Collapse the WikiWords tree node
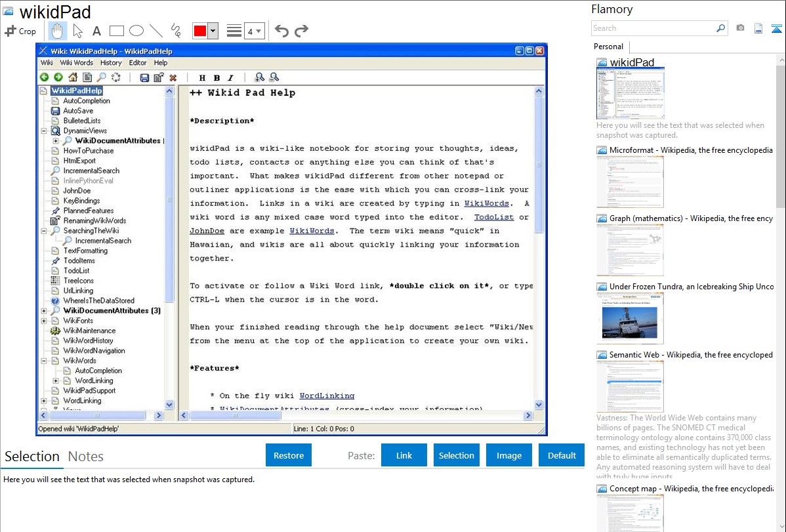786x532 pixels. click(44, 361)
